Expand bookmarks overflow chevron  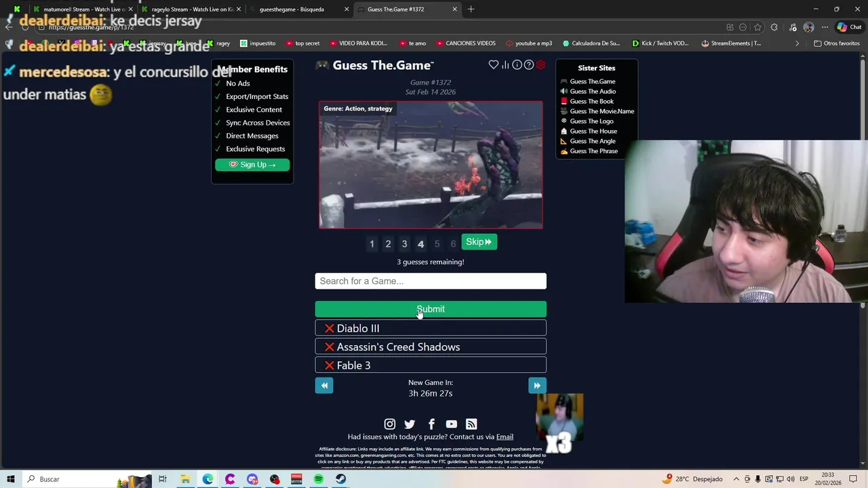797,43
